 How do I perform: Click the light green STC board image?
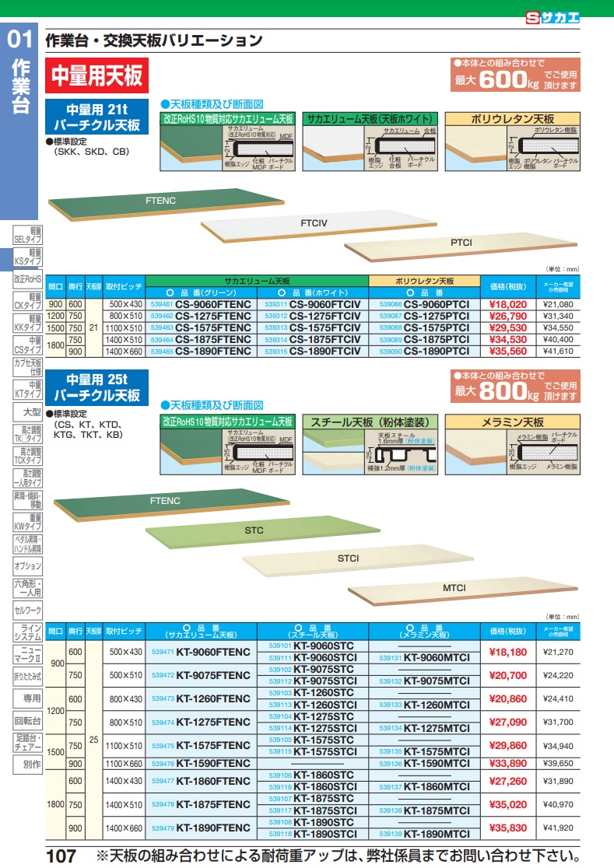click(x=262, y=533)
